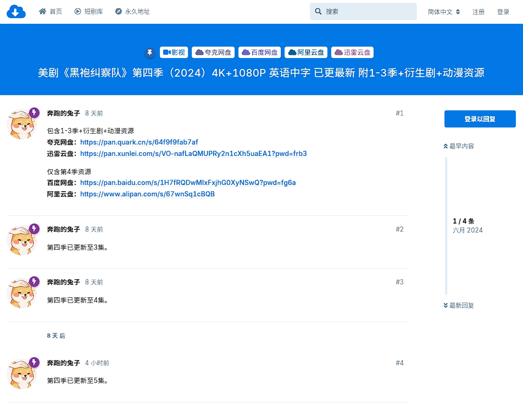Open the 影视 video category tag

(174, 52)
